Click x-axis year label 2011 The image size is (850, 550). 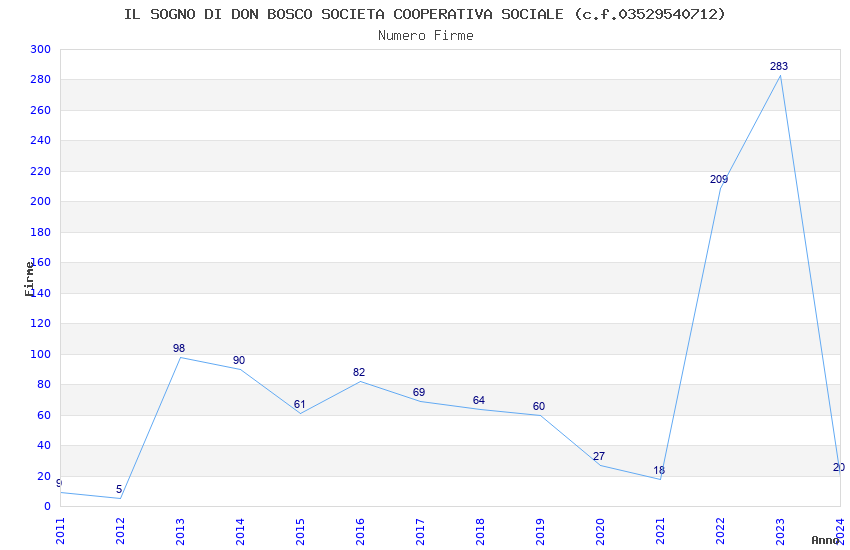click(x=60, y=531)
